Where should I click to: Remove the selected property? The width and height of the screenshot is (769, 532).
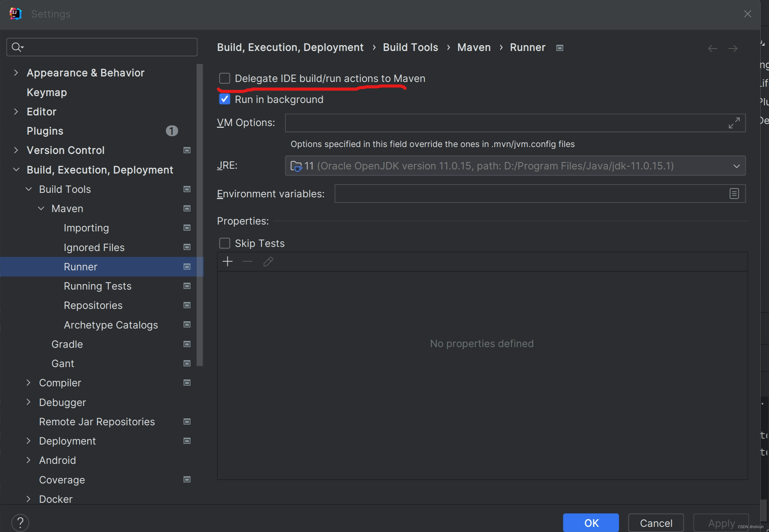(247, 261)
